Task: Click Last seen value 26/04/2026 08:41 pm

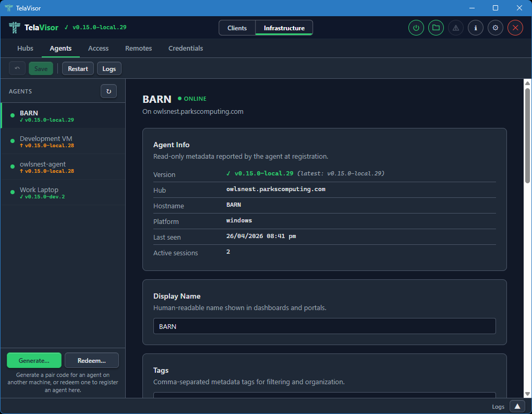Action: click(x=261, y=236)
